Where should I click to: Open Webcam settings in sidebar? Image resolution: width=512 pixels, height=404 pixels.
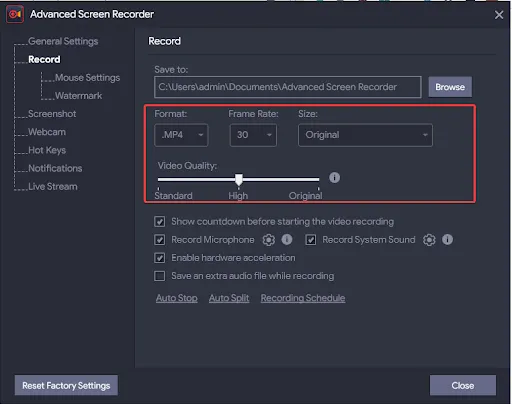click(x=47, y=132)
